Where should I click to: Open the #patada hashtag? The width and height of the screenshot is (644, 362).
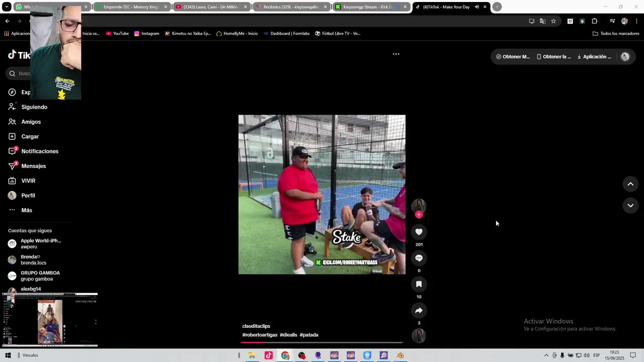[309, 335]
